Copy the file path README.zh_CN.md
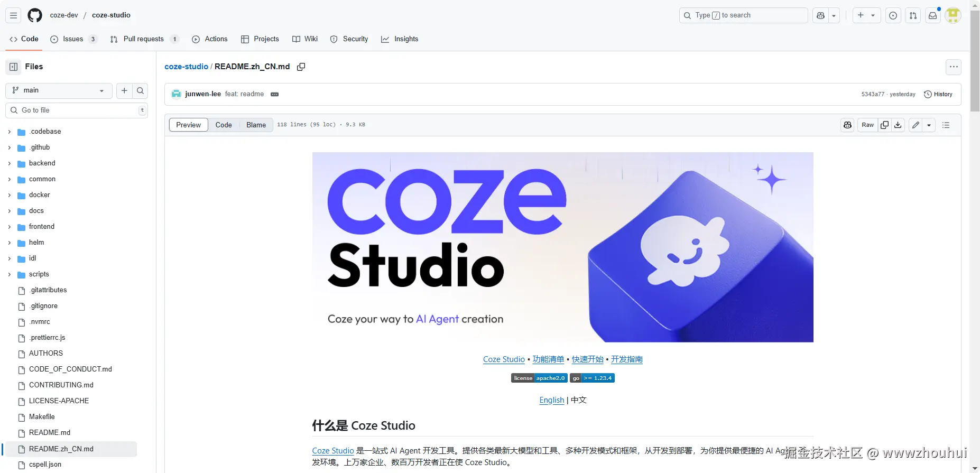 tap(301, 67)
